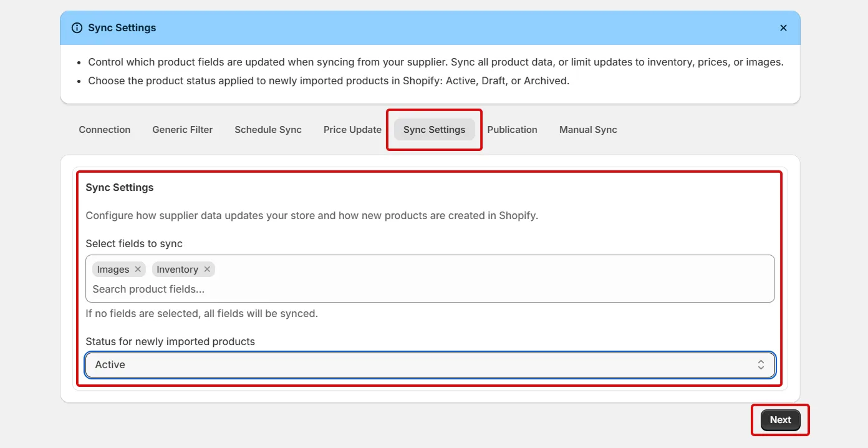Click the 'If no fields are selected' hint
This screenshot has height=448, width=868.
pyautogui.click(x=202, y=314)
